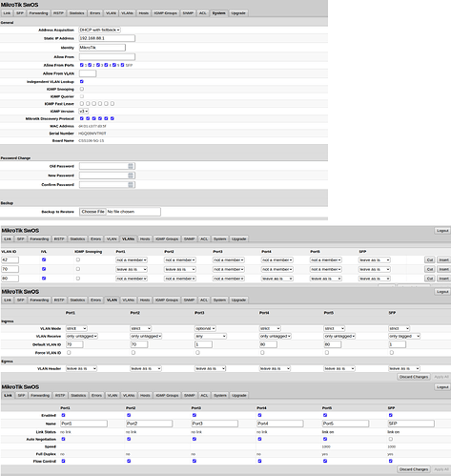Enable IGMP Snooping for VLAN 70
The width and height of the screenshot is (451, 476).
coord(78,269)
